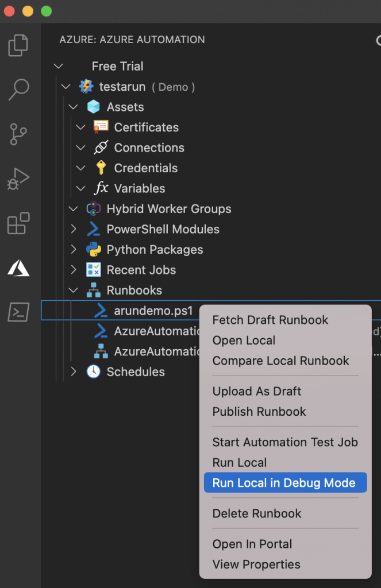Open the Extensions marketplace icon
381x588 pixels.
[19, 223]
